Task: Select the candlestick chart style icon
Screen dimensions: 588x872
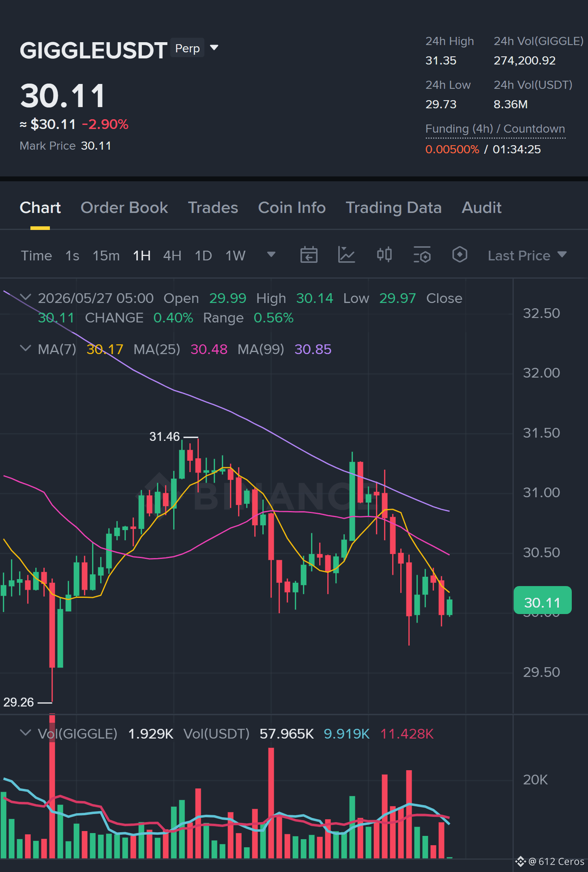Action: [384, 255]
